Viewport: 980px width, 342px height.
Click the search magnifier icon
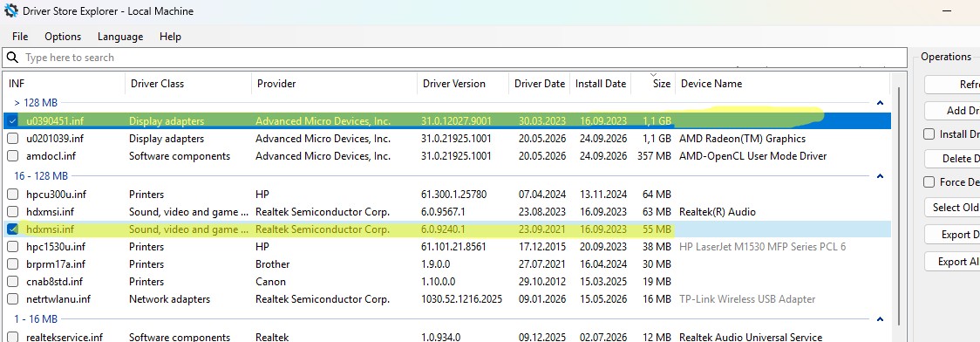click(x=12, y=58)
